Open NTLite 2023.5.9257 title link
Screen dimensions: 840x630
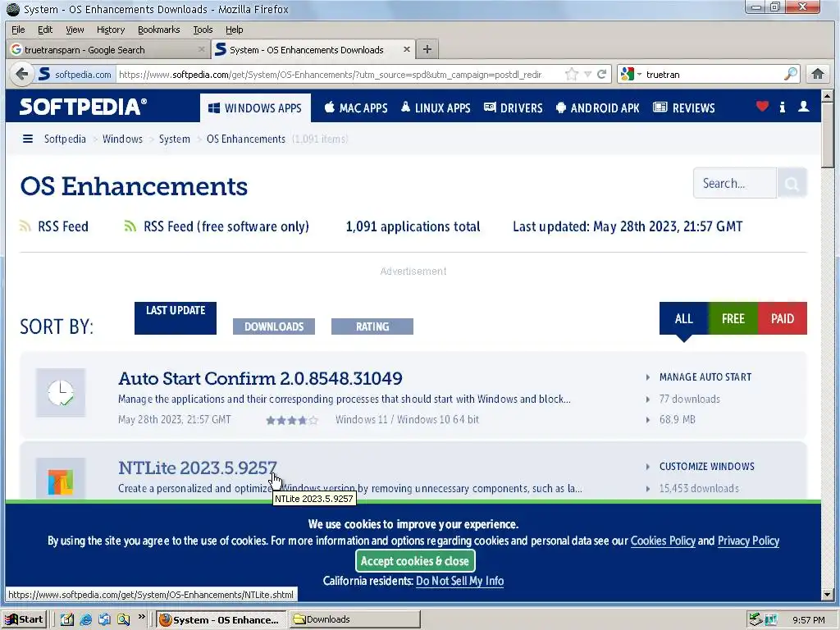[x=197, y=468]
